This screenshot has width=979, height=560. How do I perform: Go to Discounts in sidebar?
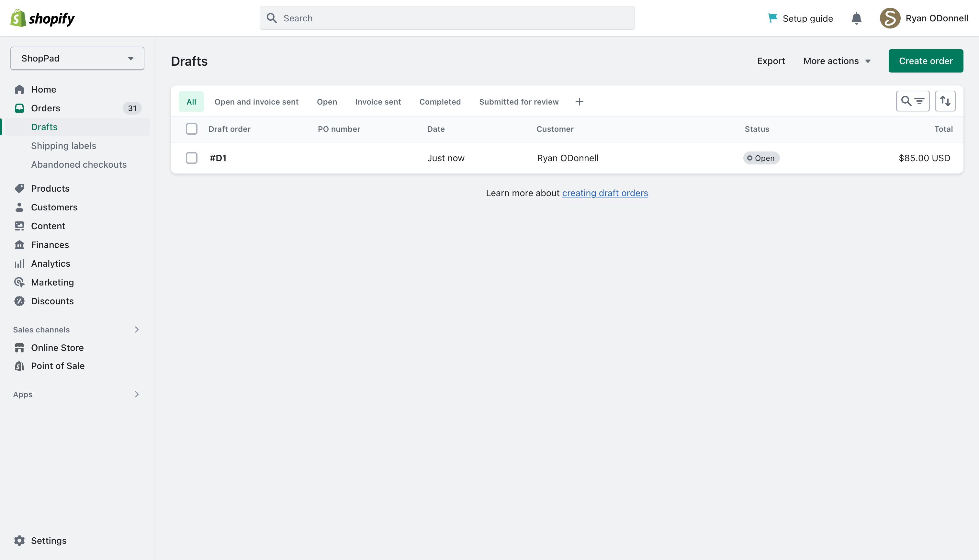tap(52, 301)
